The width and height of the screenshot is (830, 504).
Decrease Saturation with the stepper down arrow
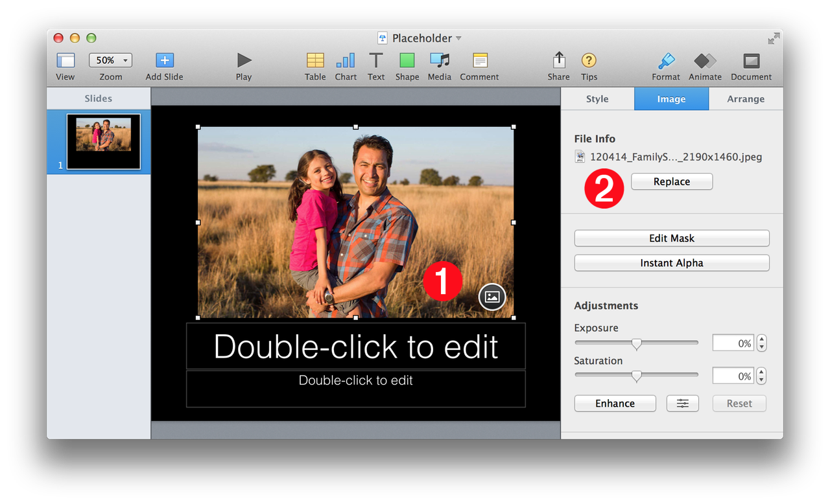click(x=762, y=380)
